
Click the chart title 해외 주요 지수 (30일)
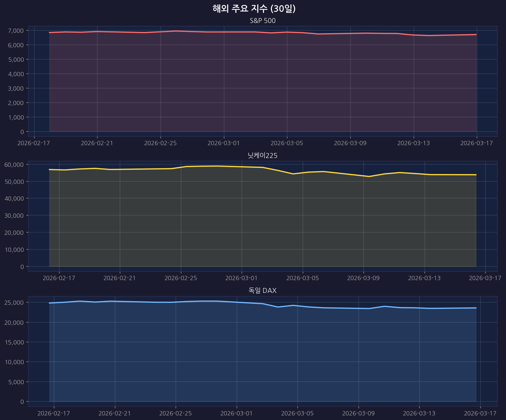pos(254,9)
